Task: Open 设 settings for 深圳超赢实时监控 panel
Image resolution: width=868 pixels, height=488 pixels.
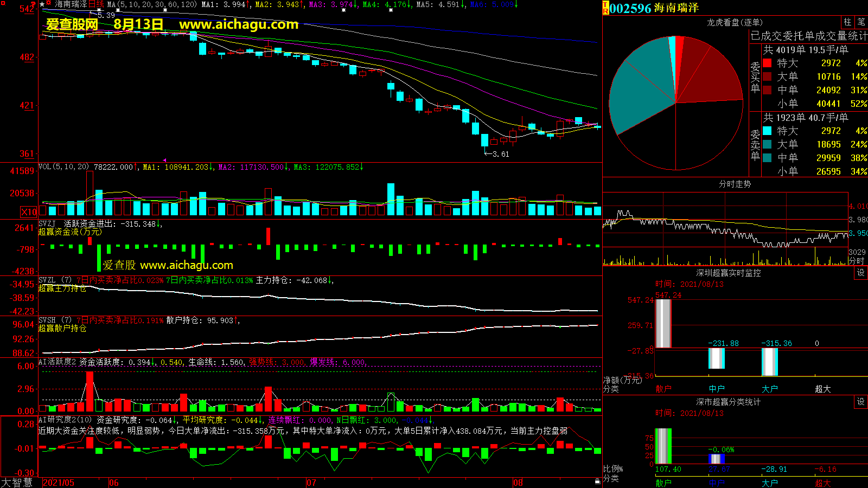Action: click(x=860, y=273)
